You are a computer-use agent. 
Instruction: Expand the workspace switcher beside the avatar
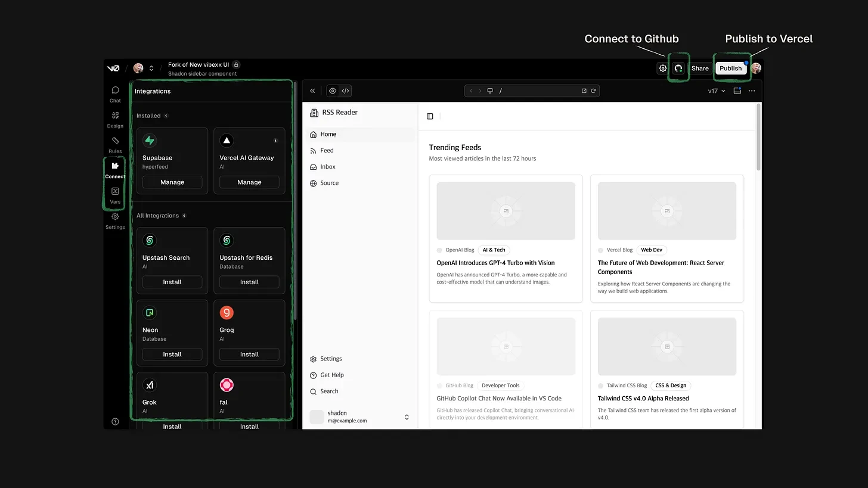point(151,69)
